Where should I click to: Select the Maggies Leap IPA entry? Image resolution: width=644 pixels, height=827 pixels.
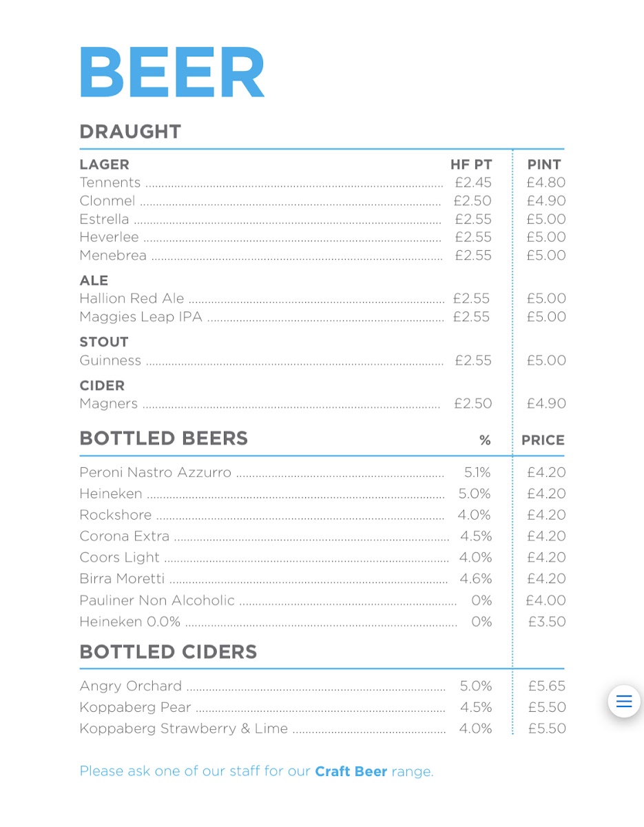[x=141, y=317]
